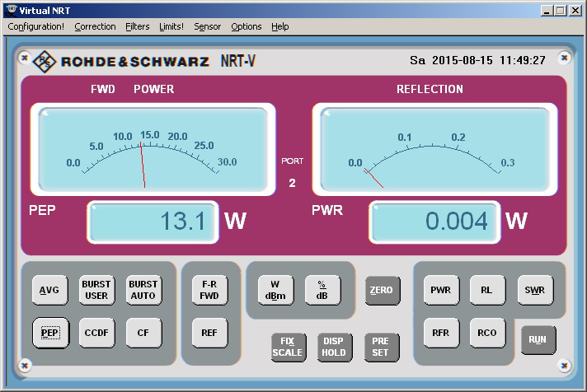Viewport: 587px width, 392px height.
Task: Click the 13.1 PEP digital readout
Action: click(153, 222)
